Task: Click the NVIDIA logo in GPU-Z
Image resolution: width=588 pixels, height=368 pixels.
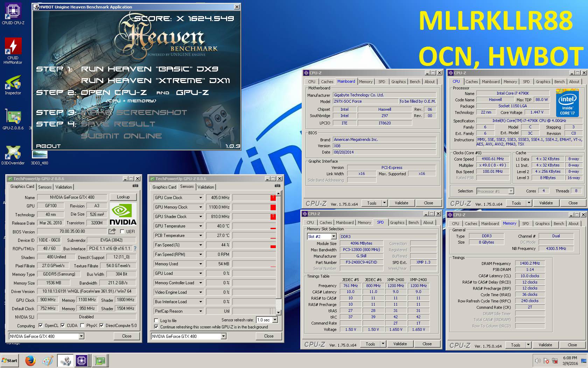Action: [x=123, y=214]
